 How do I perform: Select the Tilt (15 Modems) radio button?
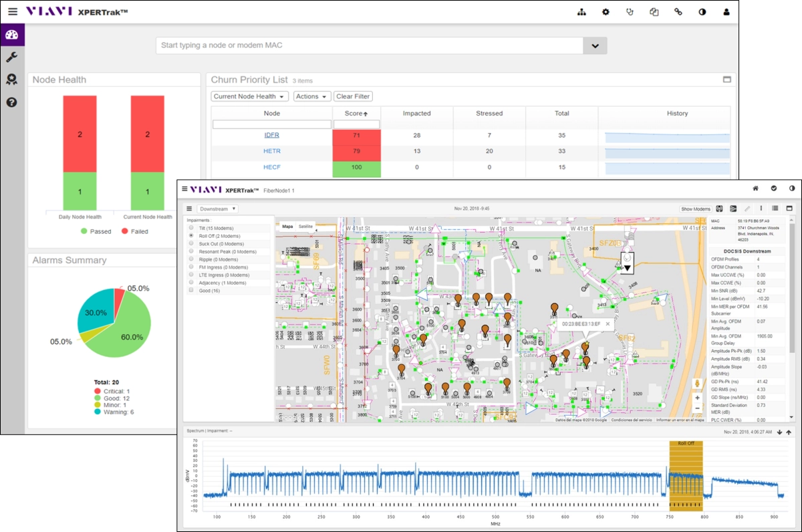pyautogui.click(x=192, y=228)
